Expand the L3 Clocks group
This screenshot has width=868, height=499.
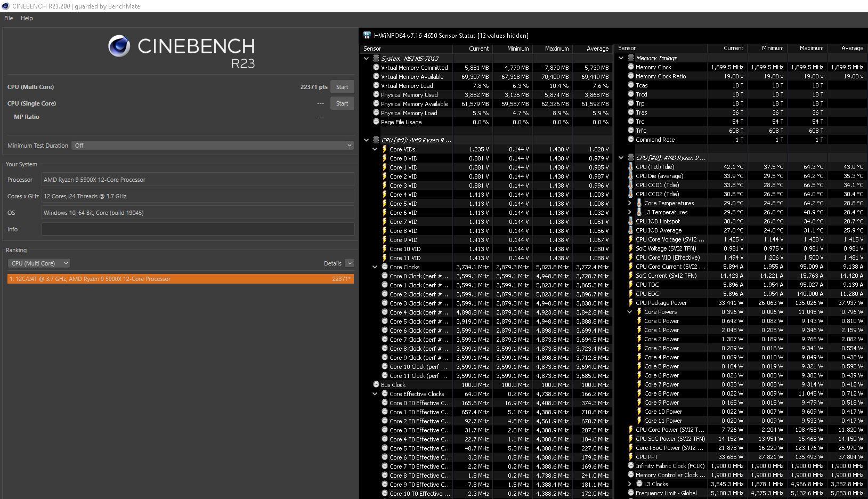(629, 484)
